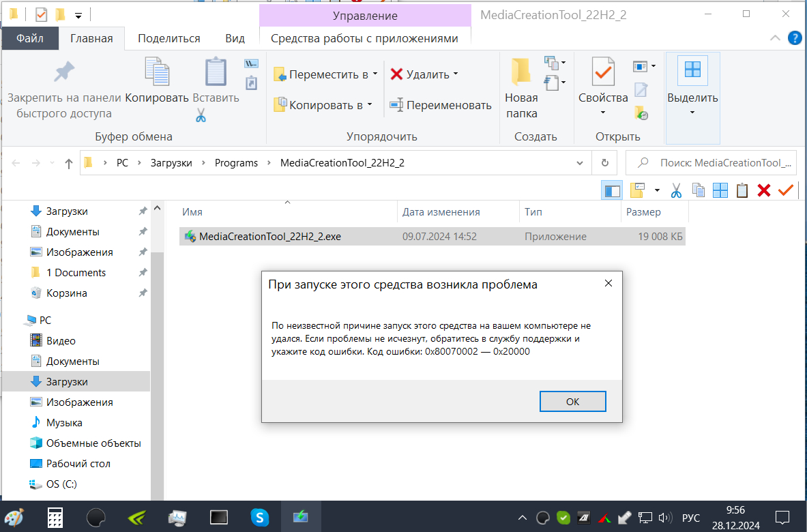Open OS (C:) drive in navigation pane
This screenshot has height=532, width=807.
point(61,484)
